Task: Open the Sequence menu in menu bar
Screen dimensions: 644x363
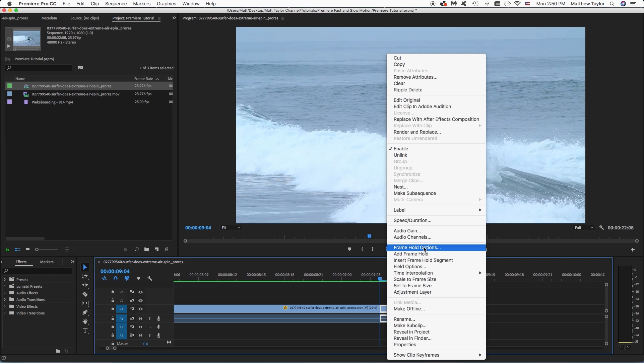Action: pyautogui.click(x=116, y=4)
